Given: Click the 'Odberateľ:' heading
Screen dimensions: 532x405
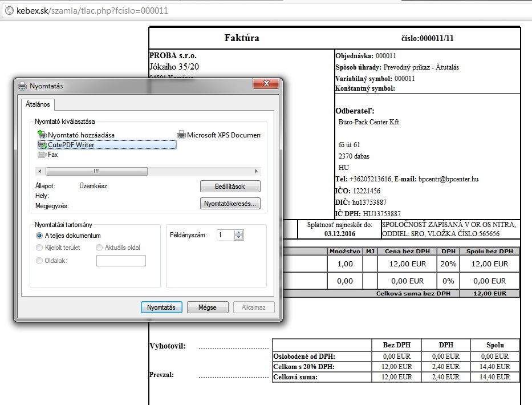Looking at the screenshot, I should (355, 111).
